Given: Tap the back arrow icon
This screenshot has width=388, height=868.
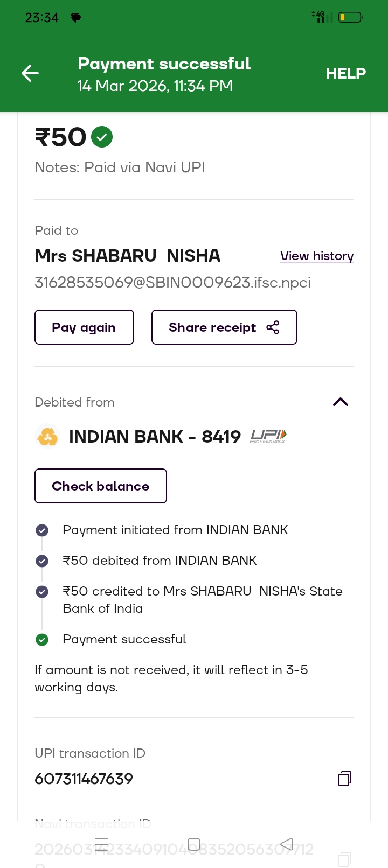Looking at the screenshot, I should pos(30,73).
